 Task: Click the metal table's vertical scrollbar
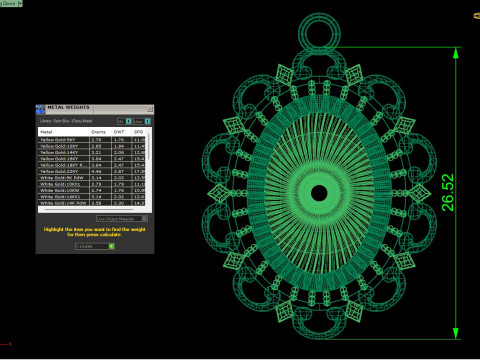148,147
